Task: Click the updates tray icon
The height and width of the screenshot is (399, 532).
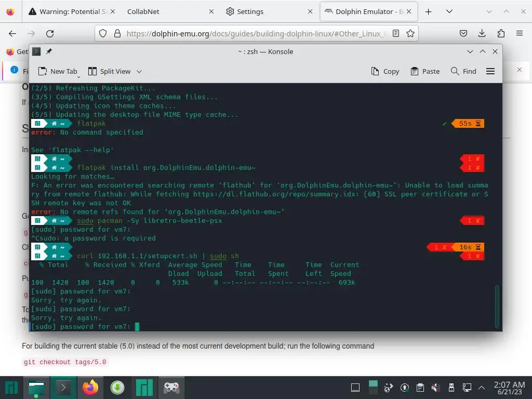Action: pyautogui.click(x=404, y=388)
